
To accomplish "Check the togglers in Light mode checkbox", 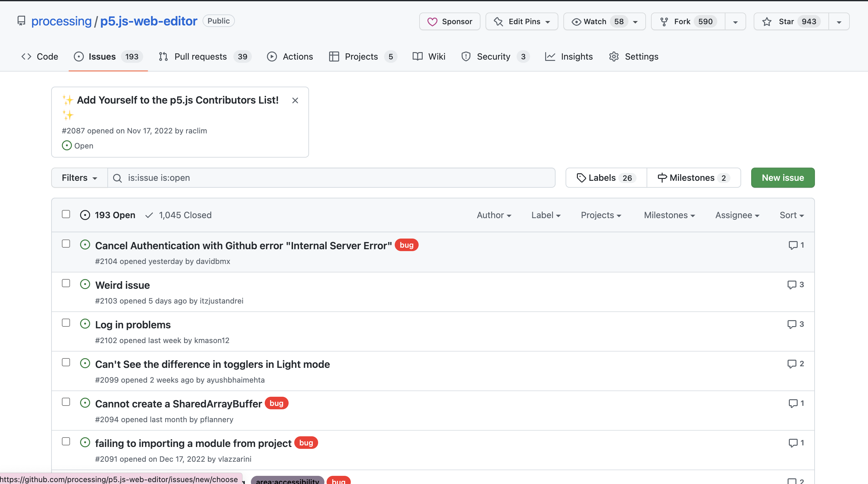I will (x=66, y=362).
